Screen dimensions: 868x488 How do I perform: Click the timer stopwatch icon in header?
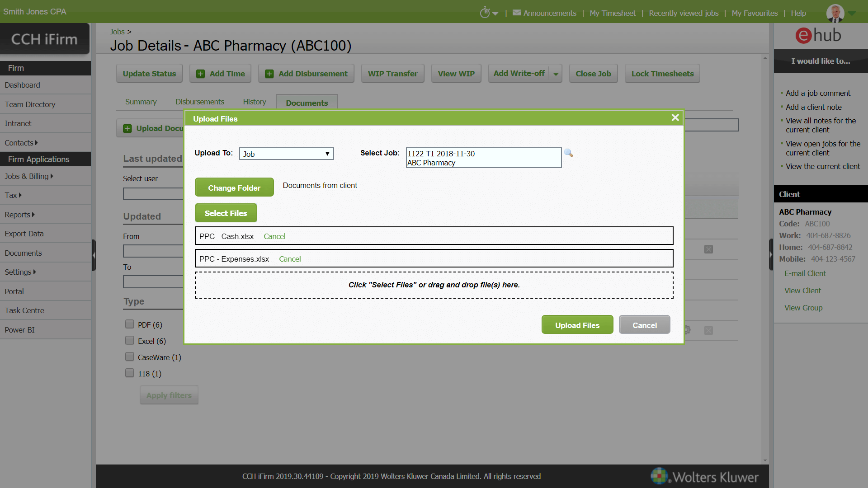tap(485, 13)
